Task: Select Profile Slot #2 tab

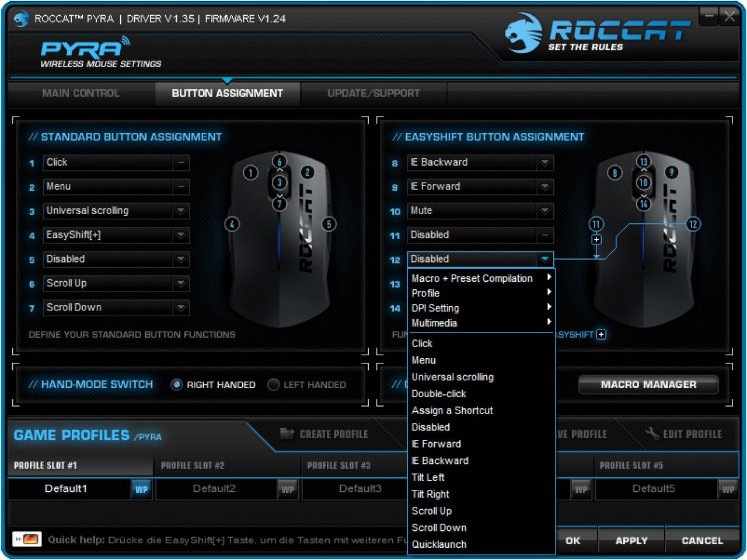Action: coord(227,466)
